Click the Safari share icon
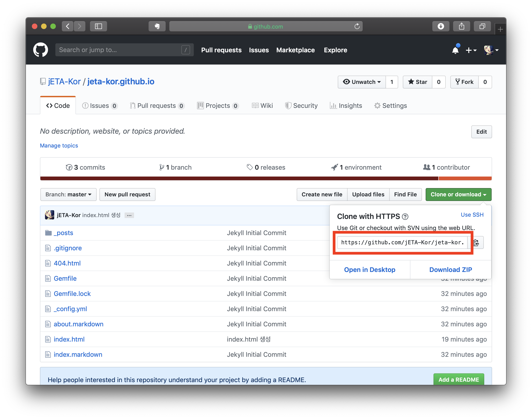Screen dimensions: 532x419 click(x=461, y=26)
